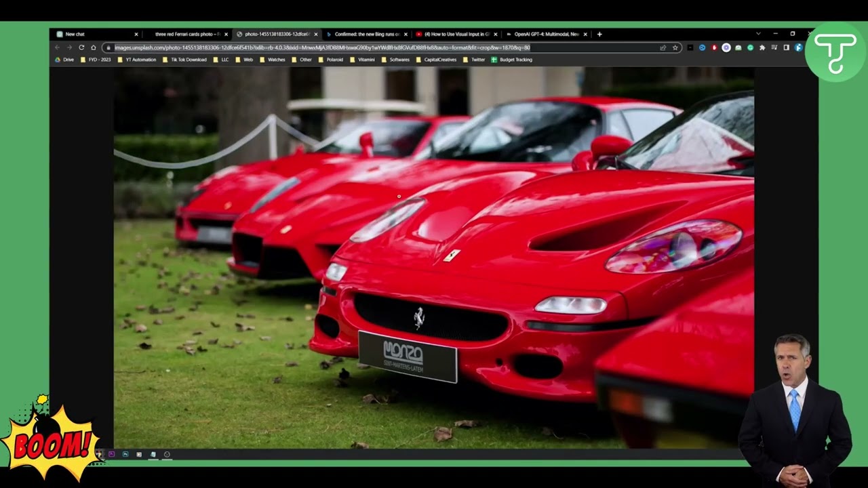The height and width of the screenshot is (488, 868).
Task: Open Photoshop from the taskbar
Action: (125, 454)
